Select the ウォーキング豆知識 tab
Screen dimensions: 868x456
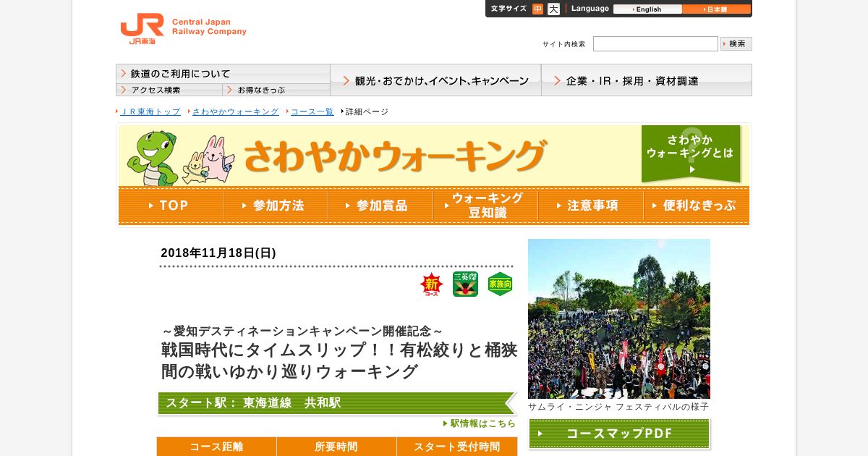coord(485,206)
